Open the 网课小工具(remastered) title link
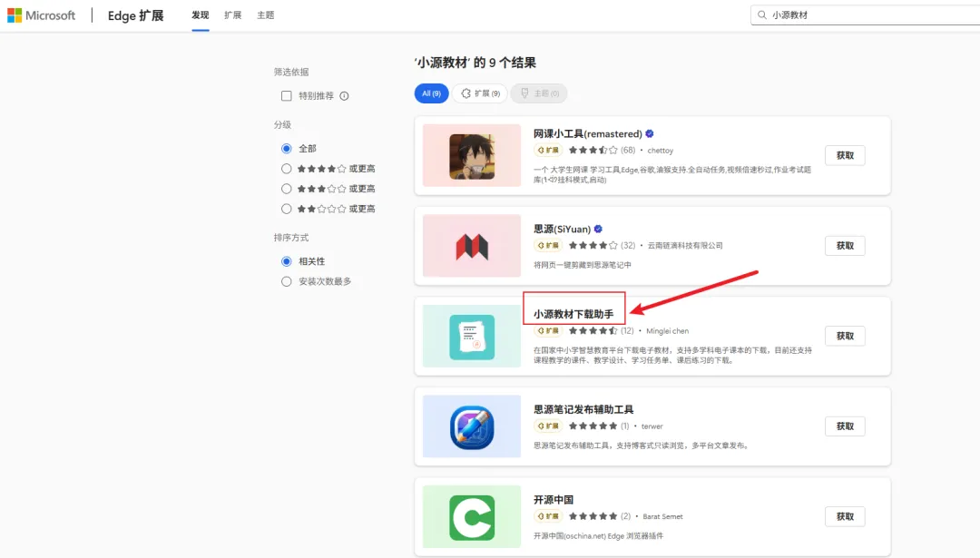The height and width of the screenshot is (558, 980). pyautogui.click(x=587, y=133)
